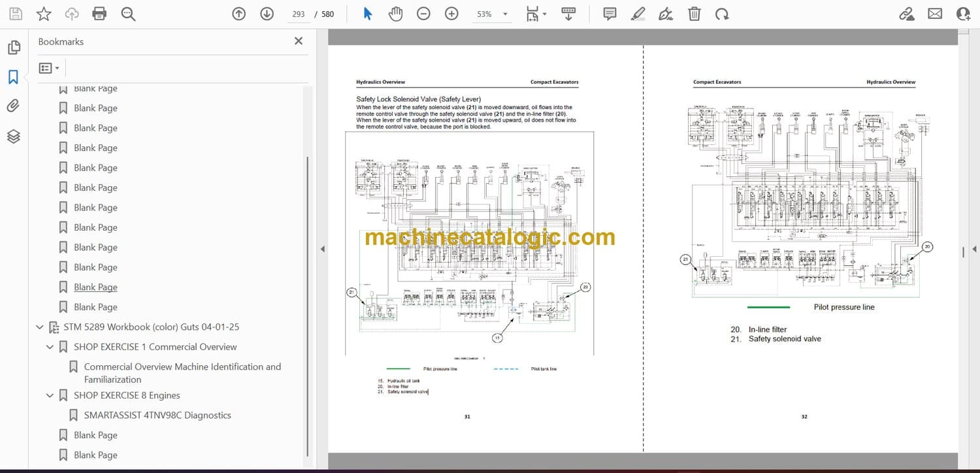This screenshot has width=980, height=473.
Task: Click the scrolling mode toolbar icon
Action: (x=568, y=14)
